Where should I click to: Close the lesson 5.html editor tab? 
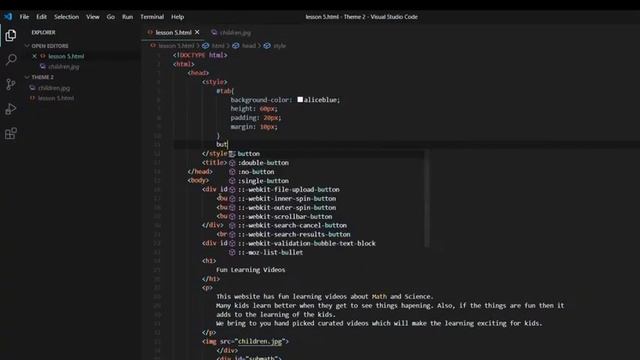click(x=197, y=32)
